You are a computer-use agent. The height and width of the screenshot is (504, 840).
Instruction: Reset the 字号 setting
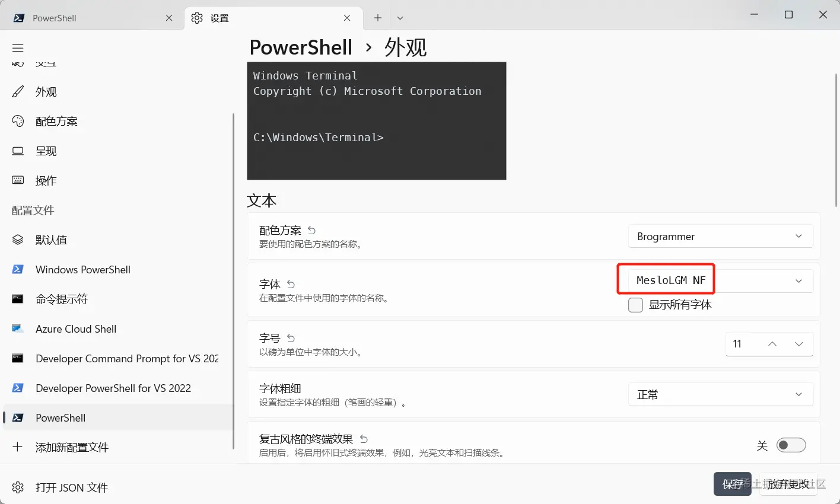point(291,338)
